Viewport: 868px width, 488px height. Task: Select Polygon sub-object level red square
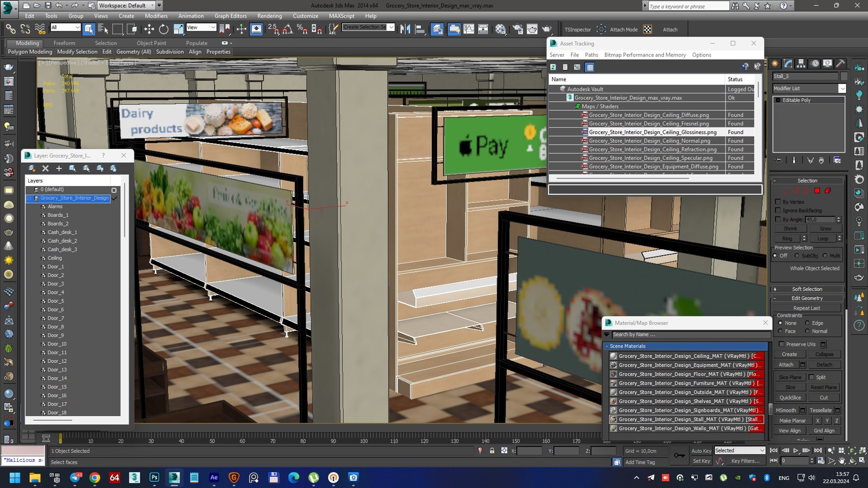817,191
